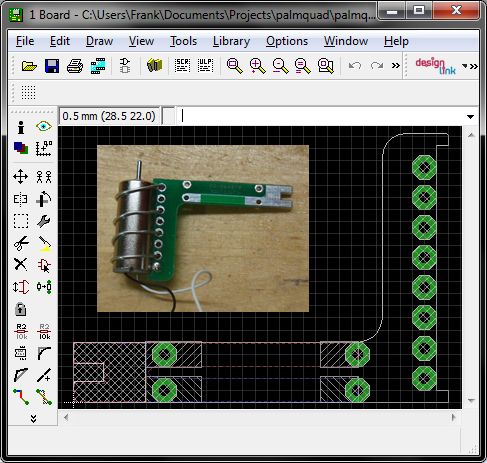Select the Move tool in the sidebar
487x463 pixels.
tap(21, 177)
